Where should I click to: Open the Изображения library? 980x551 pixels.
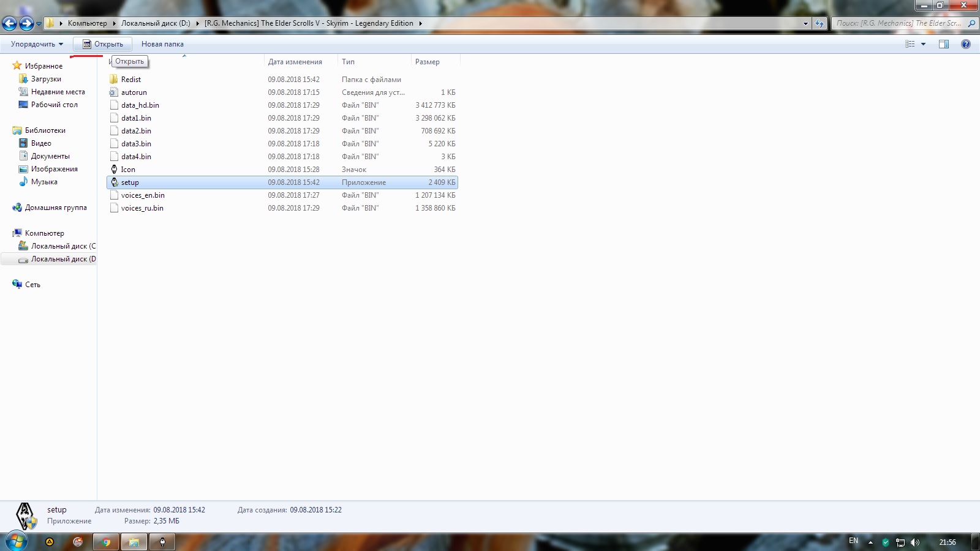(54, 169)
